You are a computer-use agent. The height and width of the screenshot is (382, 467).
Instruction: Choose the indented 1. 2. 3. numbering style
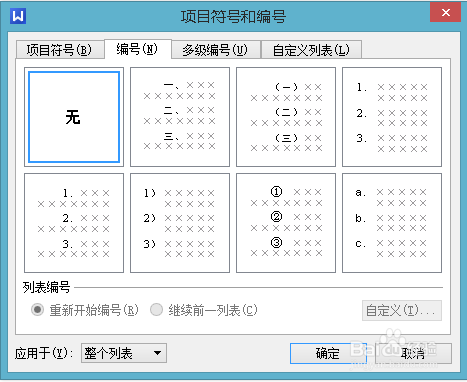[74, 223]
